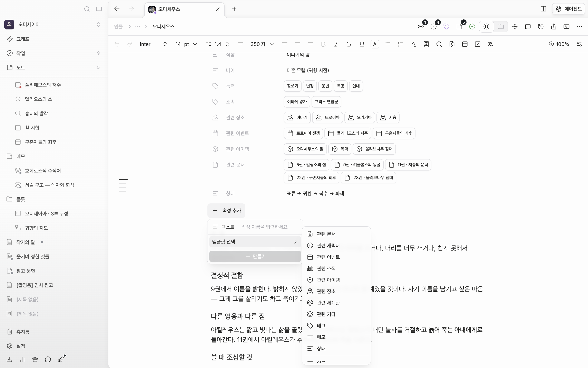Click the purple tag icon in header
The height and width of the screenshot is (368, 588).
click(446, 27)
